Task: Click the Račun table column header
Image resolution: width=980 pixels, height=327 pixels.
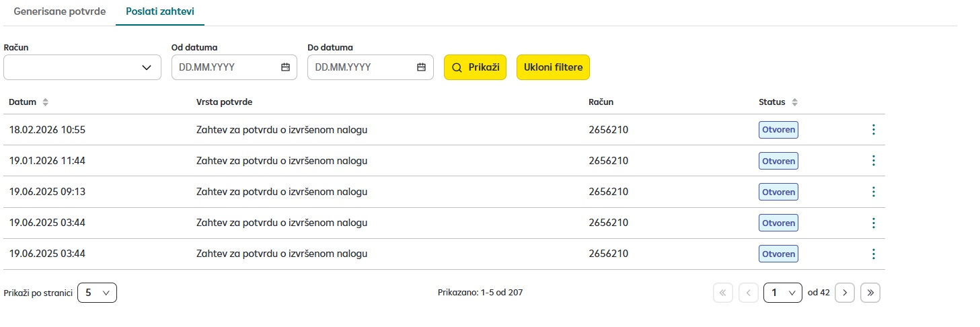Action: click(x=601, y=102)
